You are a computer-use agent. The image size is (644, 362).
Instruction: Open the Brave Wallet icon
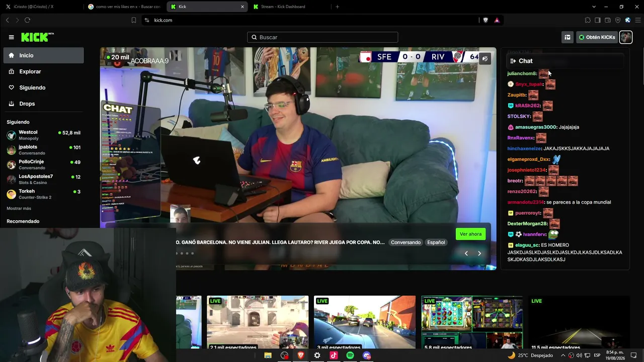[608, 20]
